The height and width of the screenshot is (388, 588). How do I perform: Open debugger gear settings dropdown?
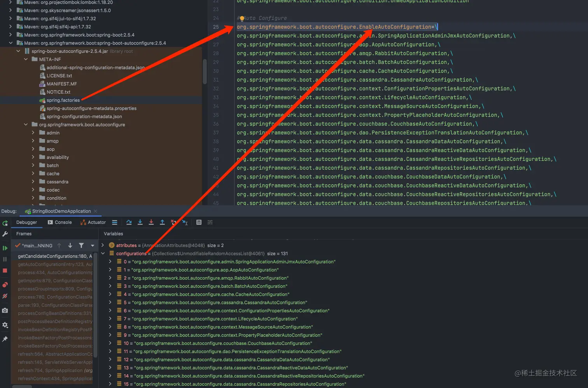point(5,325)
